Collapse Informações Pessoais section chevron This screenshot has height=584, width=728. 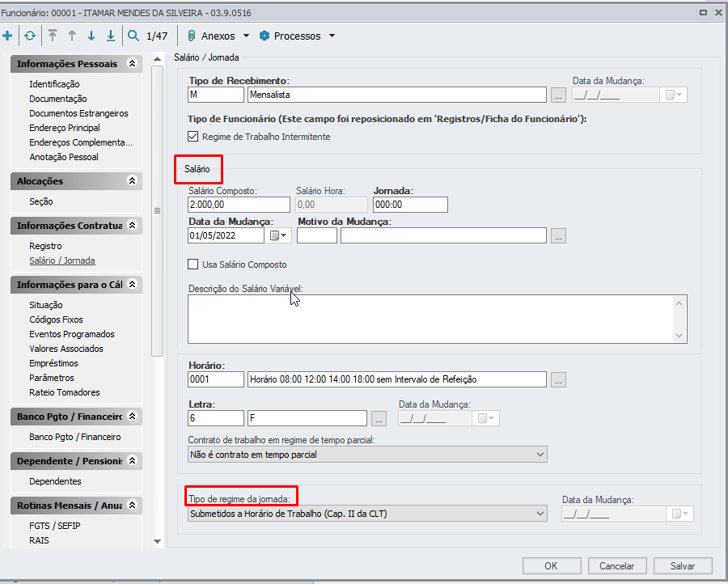coord(133,64)
